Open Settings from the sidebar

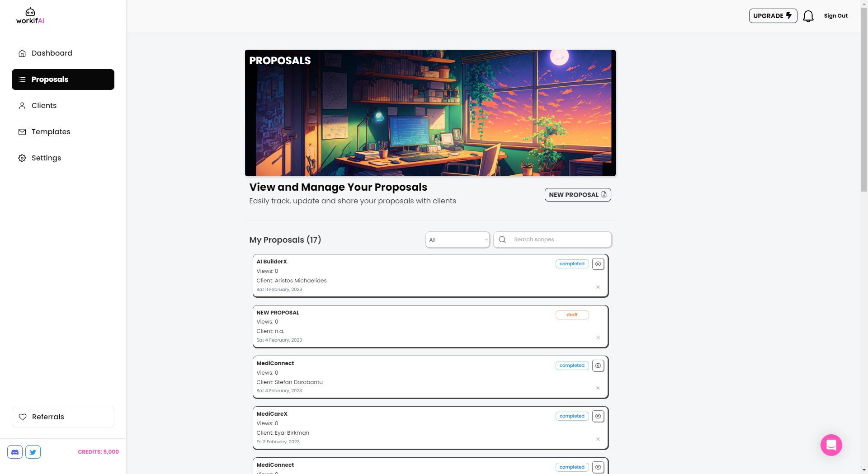[x=63, y=158]
